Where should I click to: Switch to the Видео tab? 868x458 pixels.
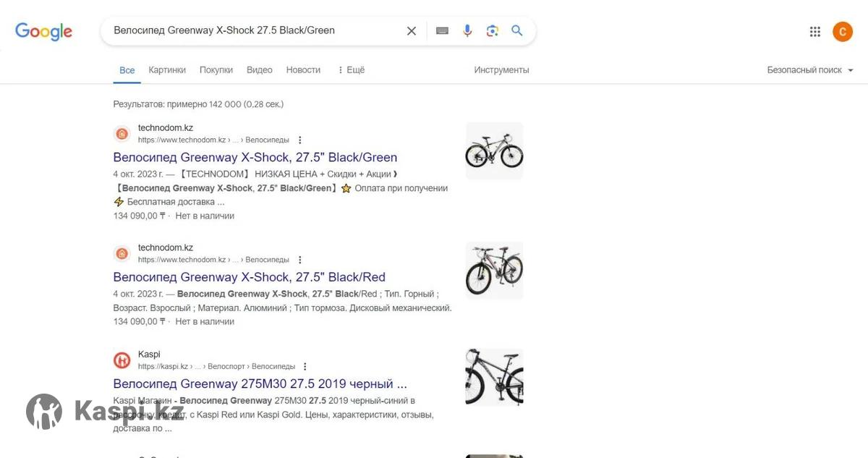tap(260, 70)
